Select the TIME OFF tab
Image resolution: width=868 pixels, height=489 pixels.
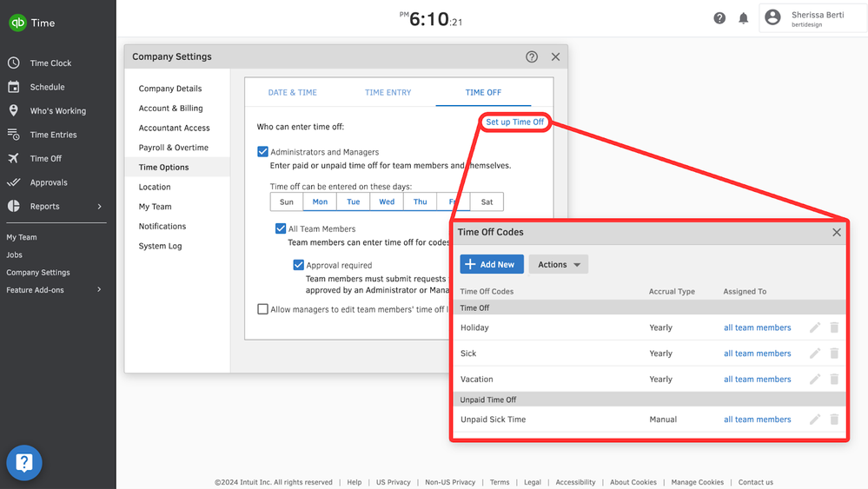coord(483,92)
